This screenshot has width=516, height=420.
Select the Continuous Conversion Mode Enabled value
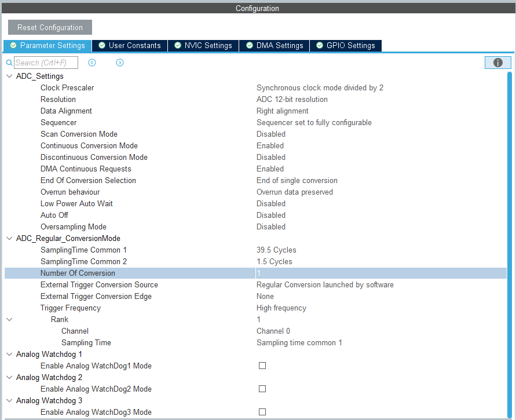(270, 145)
